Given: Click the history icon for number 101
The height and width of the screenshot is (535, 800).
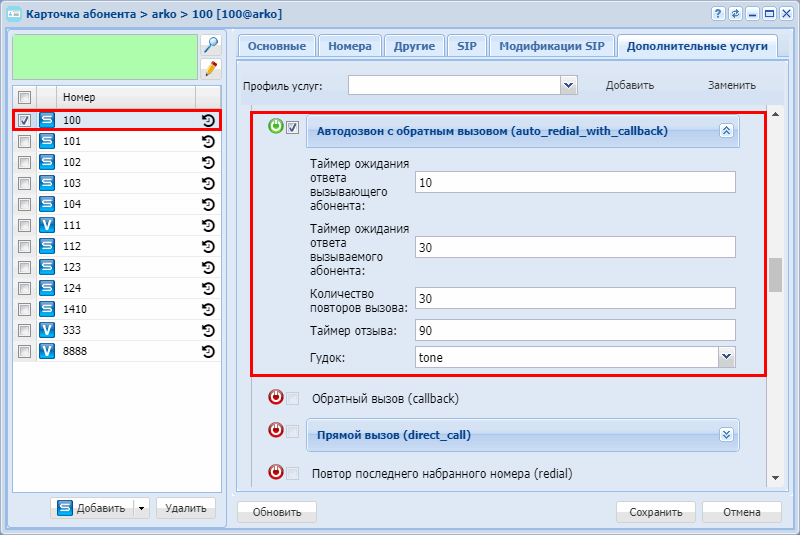Looking at the screenshot, I should pos(208,141).
